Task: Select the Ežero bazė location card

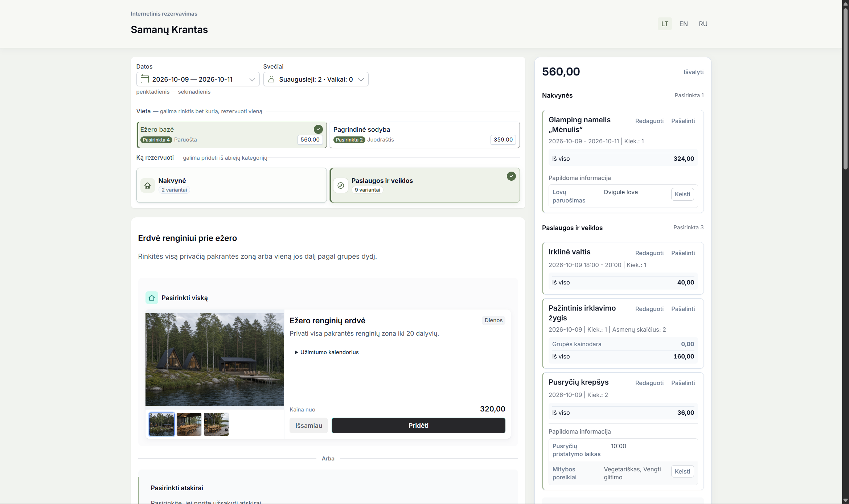Action: point(231,135)
